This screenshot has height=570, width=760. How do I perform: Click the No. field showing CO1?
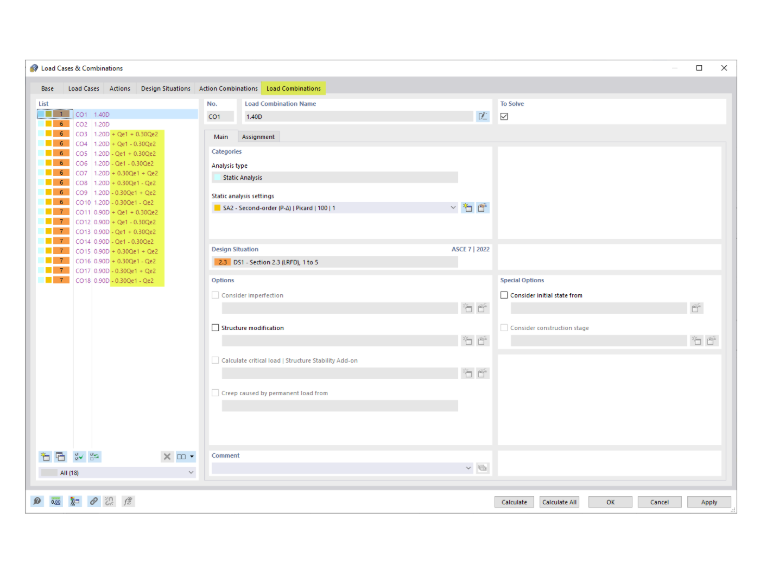221,116
